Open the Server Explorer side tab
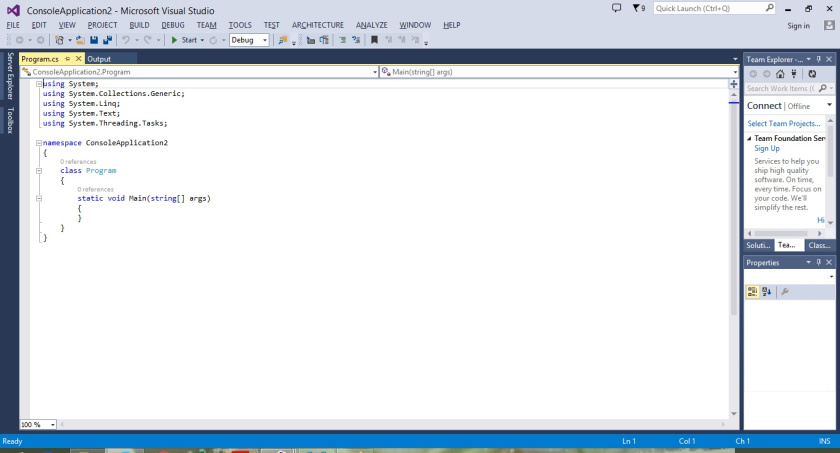Image resolution: width=840 pixels, height=453 pixels. (10, 76)
